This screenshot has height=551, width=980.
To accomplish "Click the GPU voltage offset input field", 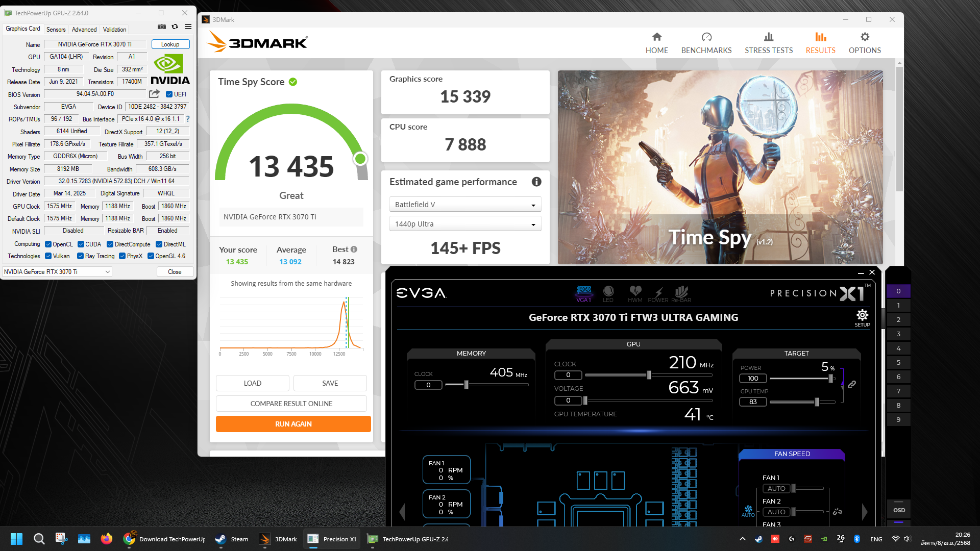I will 568,400.
